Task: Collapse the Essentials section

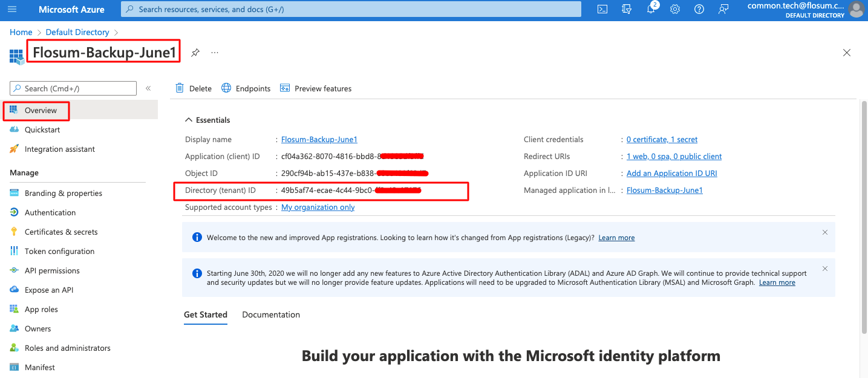Action: pyautogui.click(x=189, y=120)
